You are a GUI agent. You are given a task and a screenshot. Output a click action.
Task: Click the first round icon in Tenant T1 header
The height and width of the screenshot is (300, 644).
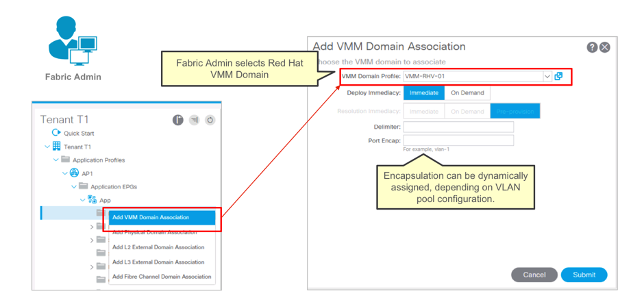(x=177, y=120)
